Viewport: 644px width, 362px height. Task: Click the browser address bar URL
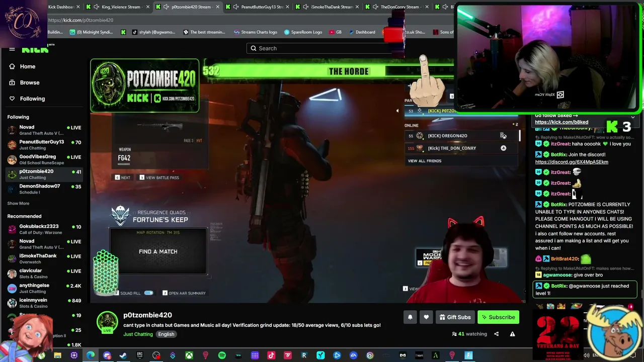point(80,20)
